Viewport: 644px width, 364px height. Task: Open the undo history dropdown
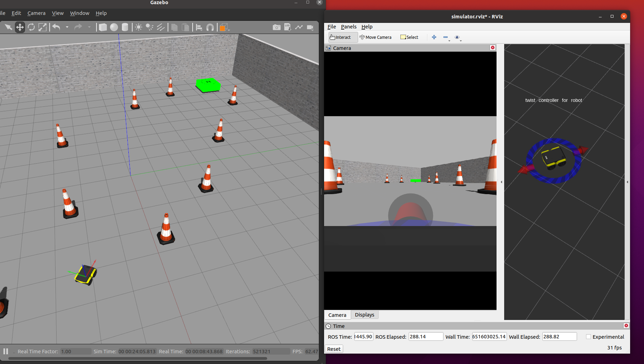[67, 27]
